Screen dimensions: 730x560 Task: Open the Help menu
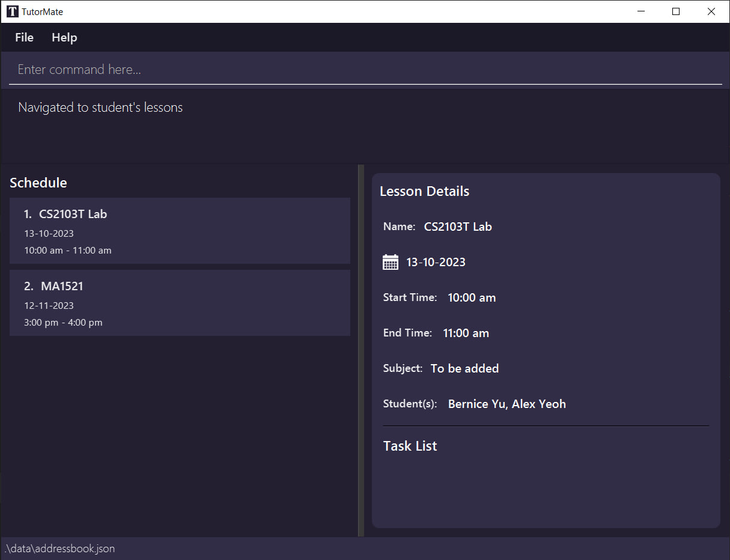click(x=64, y=37)
